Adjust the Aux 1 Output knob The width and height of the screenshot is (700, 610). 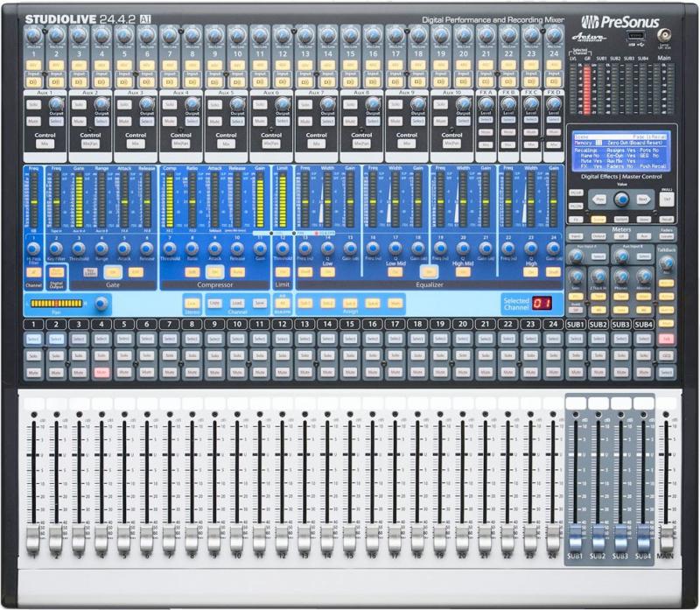click(x=56, y=104)
